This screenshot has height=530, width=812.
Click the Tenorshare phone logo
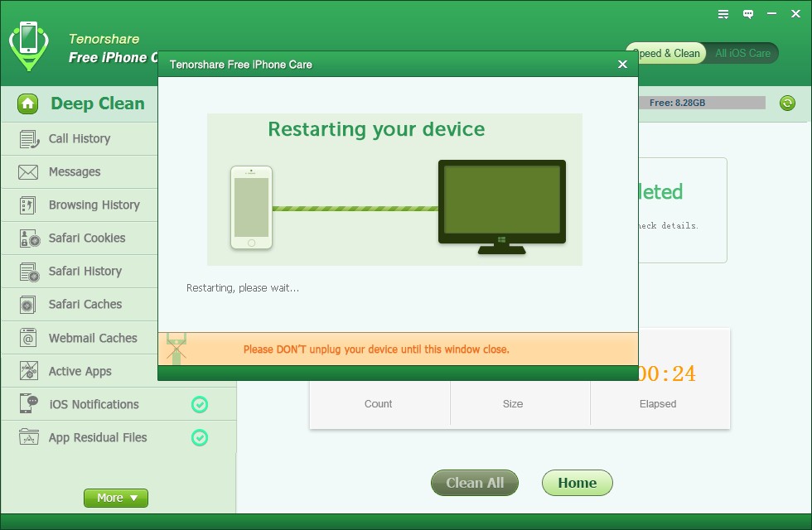[x=29, y=46]
